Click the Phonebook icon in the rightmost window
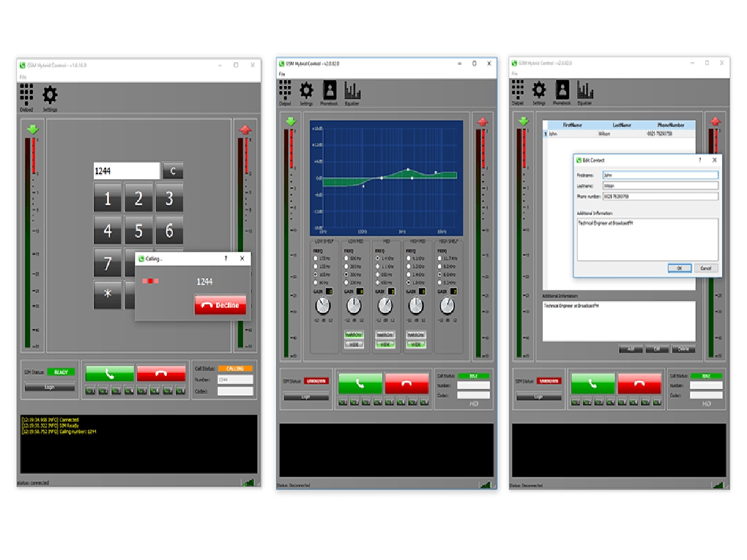 click(561, 92)
